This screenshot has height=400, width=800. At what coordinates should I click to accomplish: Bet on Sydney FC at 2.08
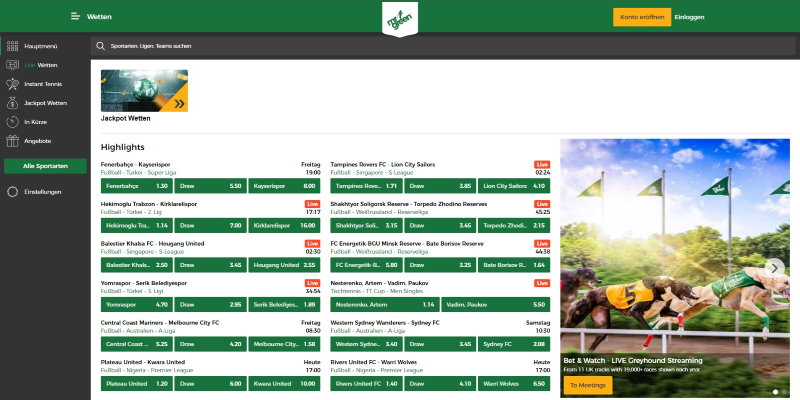click(514, 344)
